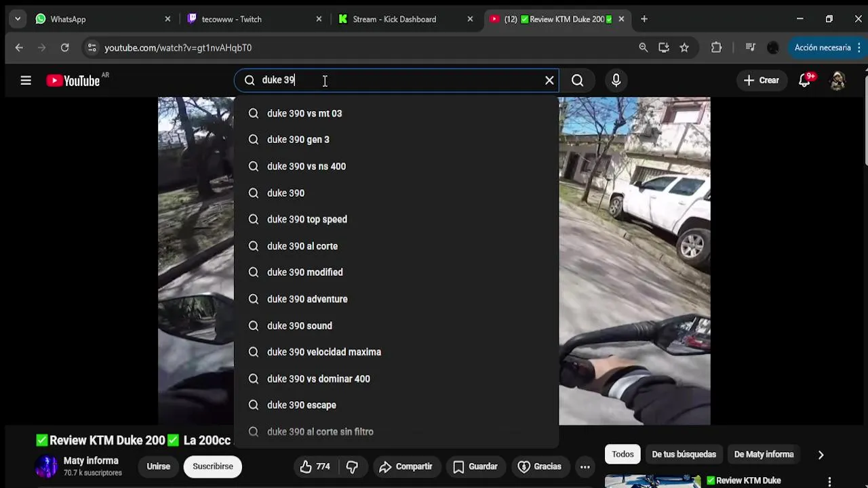Choose suggestion duke 390 sound
868x488 pixels.
pyautogui.click(x=396, y=325)
